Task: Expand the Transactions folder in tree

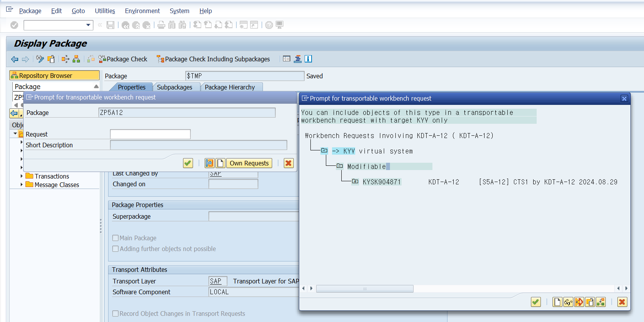Action: pyautogui.click(x=22, y=176)
